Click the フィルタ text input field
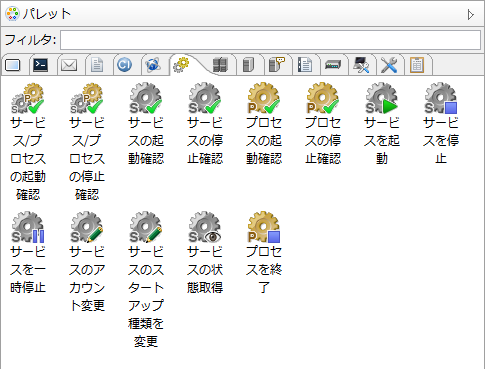Screen dimensions: 485x369 pyautogui.click(x=270, y=40)
